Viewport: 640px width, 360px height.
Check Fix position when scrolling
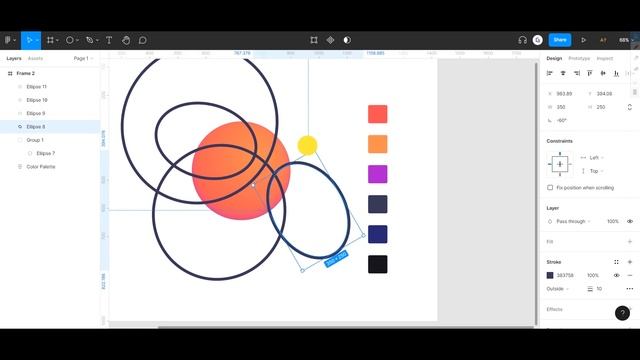pos(550,188)
